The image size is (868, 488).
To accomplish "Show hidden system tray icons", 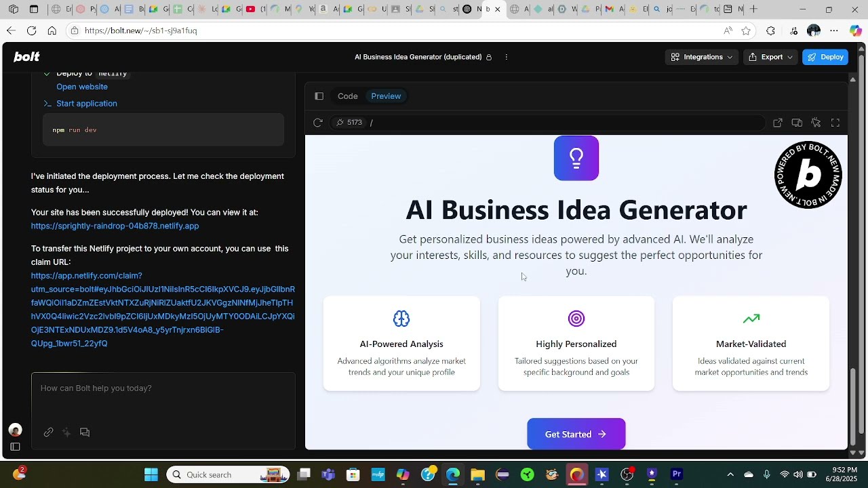I will coord(730,474).
